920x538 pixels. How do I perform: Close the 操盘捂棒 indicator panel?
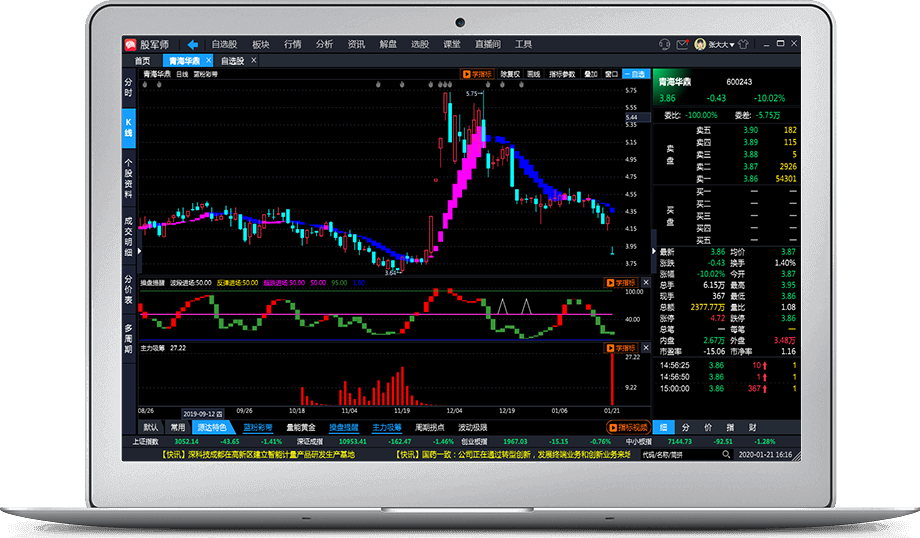pyautogui.click(x=645, y=283)
